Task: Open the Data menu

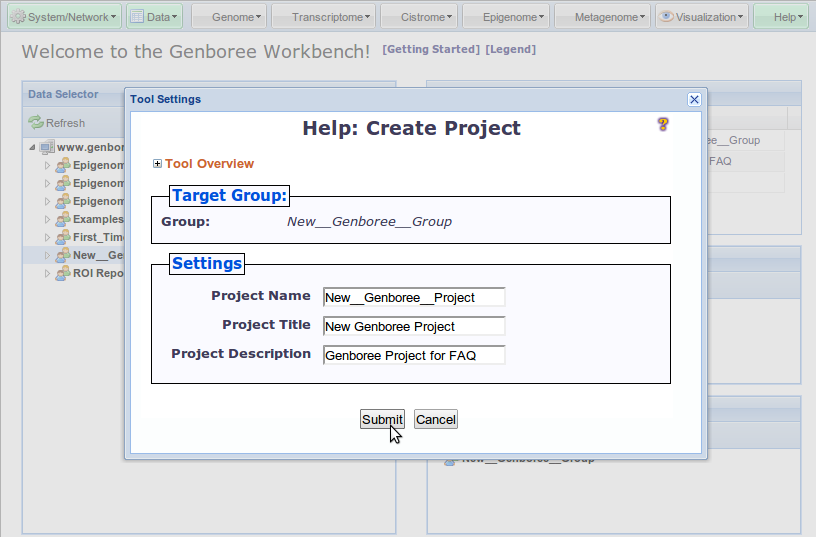Action: click(x=154, y=17)
